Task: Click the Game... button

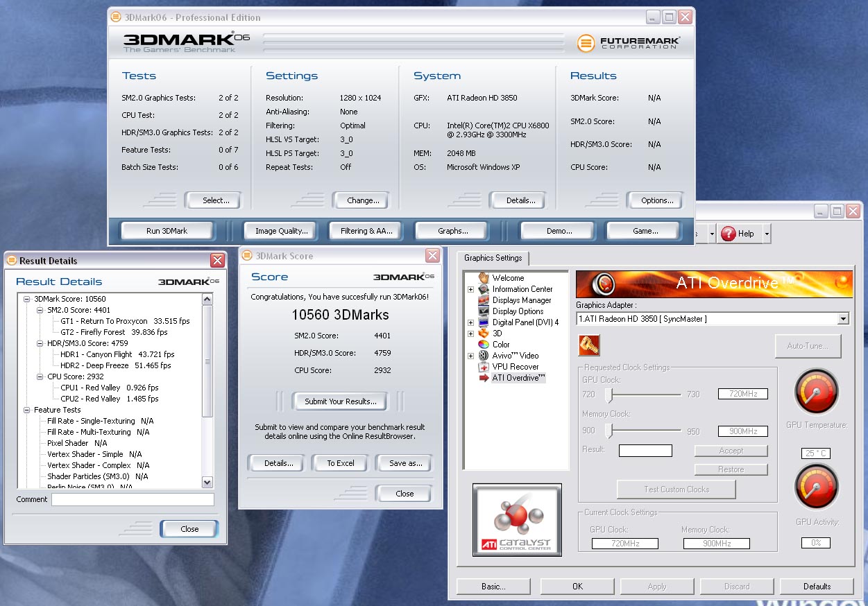Action: click(645, 231)
